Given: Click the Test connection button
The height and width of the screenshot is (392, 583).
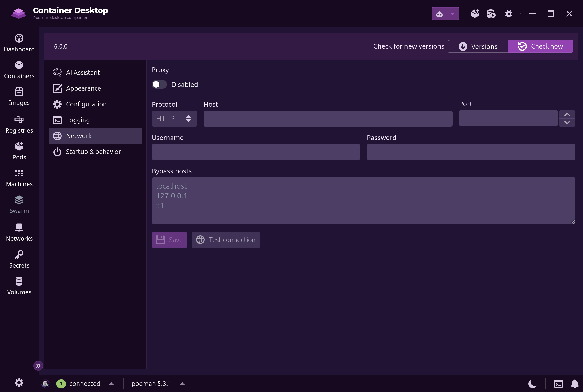Looking at the screenshot, I should (226, 240).
